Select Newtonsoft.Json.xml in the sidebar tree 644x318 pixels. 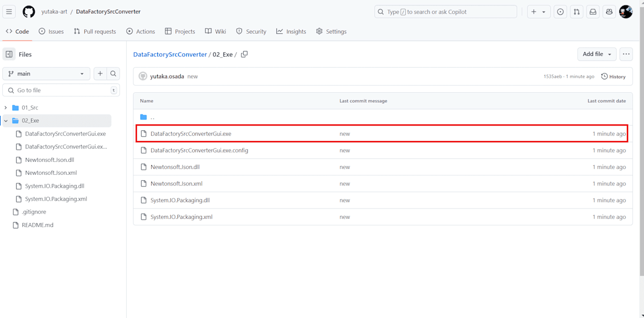[51, 173]
